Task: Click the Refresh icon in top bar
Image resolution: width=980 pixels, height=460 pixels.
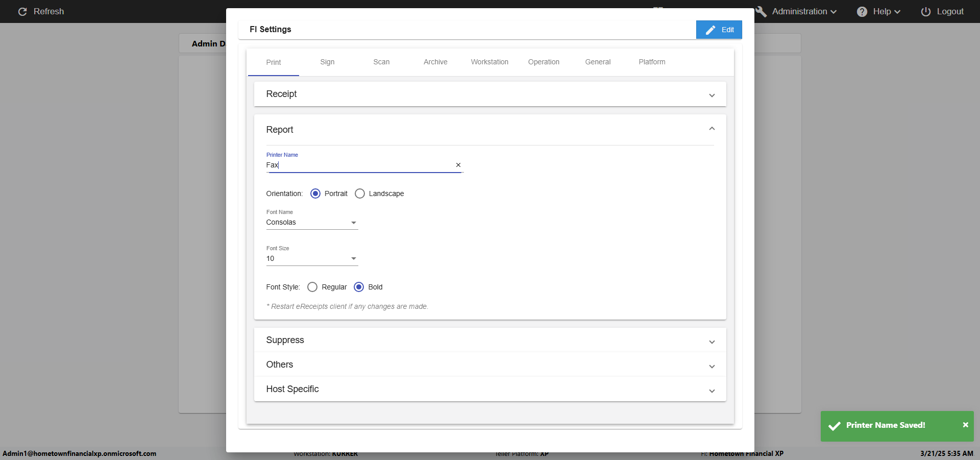Action: pos(22,11)
